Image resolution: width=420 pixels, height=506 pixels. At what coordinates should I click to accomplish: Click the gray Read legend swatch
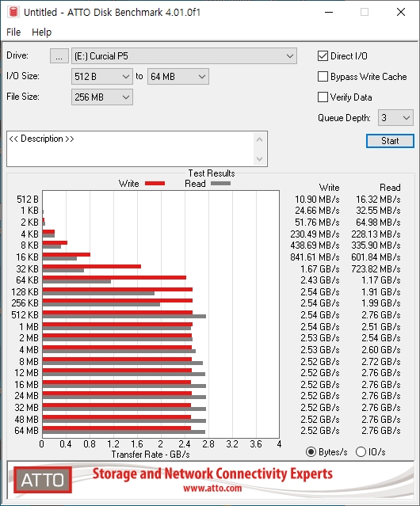pos(220,183)
